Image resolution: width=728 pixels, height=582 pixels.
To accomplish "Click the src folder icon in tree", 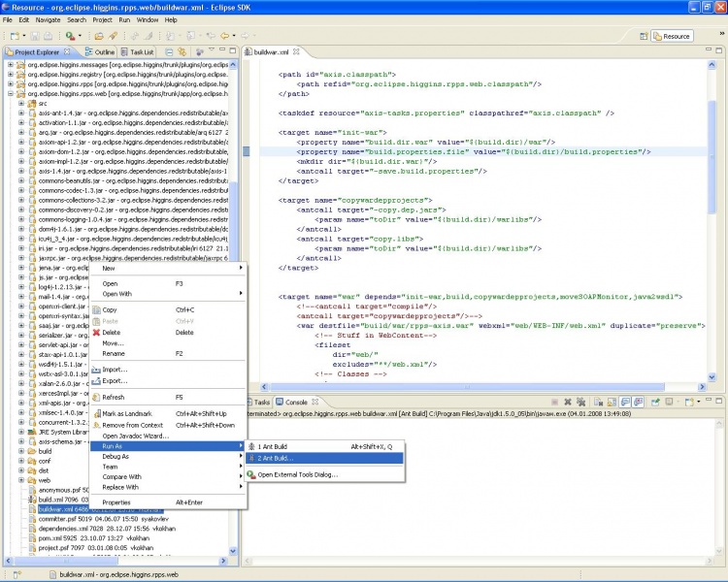I will pos(32,104).
